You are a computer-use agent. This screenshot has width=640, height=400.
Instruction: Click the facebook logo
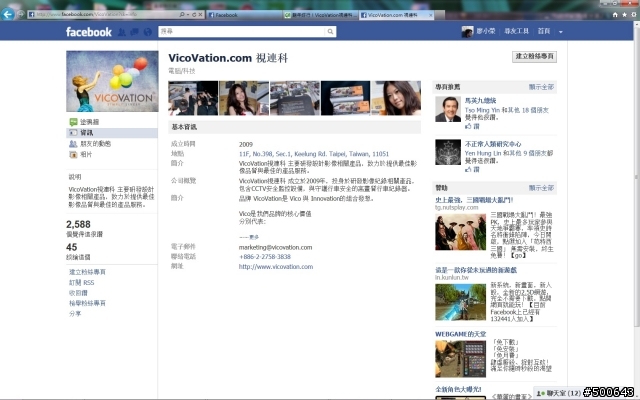tap(89, 32)
